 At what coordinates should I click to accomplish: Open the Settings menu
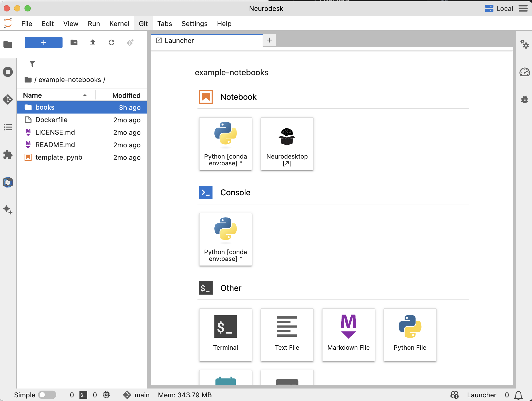pyautogui.click(x=194, y=24)
